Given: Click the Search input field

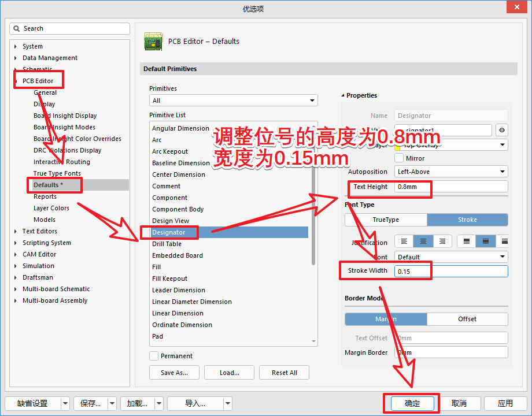Looking at the screenshot, I should (69, 28).
